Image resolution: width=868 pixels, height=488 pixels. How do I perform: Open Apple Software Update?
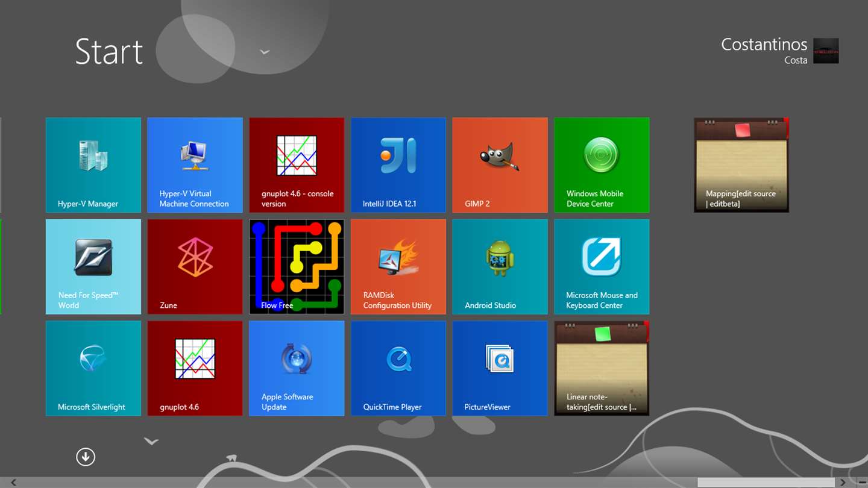pos(297,368)
